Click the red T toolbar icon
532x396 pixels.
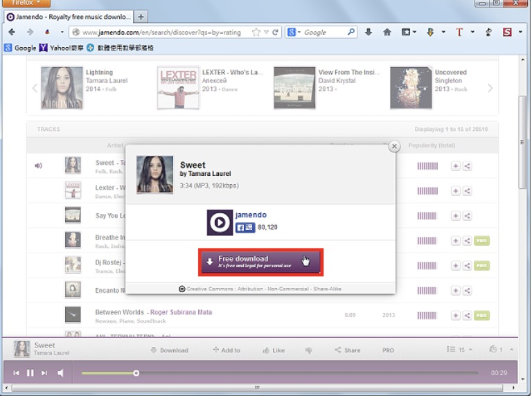(459, 33)
